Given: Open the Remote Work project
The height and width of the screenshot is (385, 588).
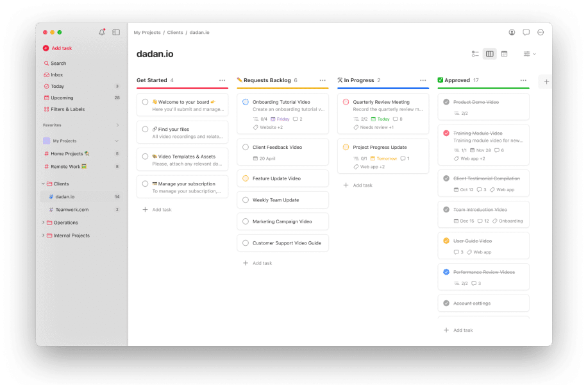Looking at the screenshot, I should (65, 167).
